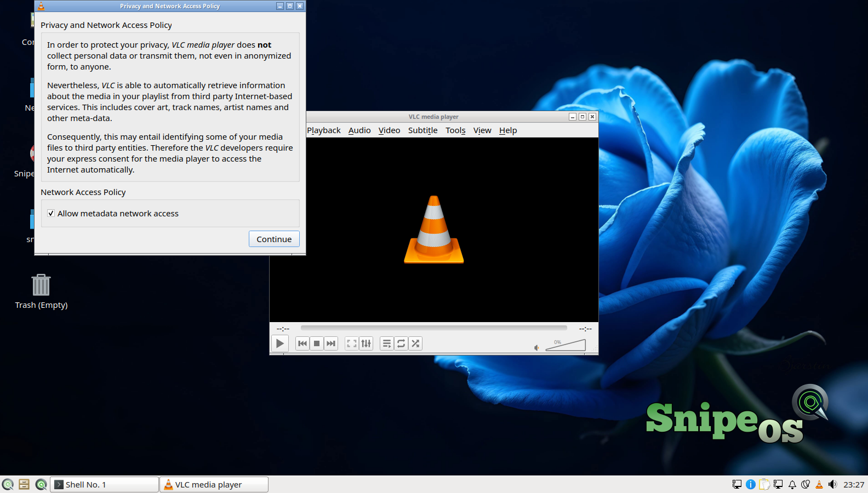The width and height of the screenshot is (868, 493).
Task: Skip to previous media in VLC
Action: point(302,343)
